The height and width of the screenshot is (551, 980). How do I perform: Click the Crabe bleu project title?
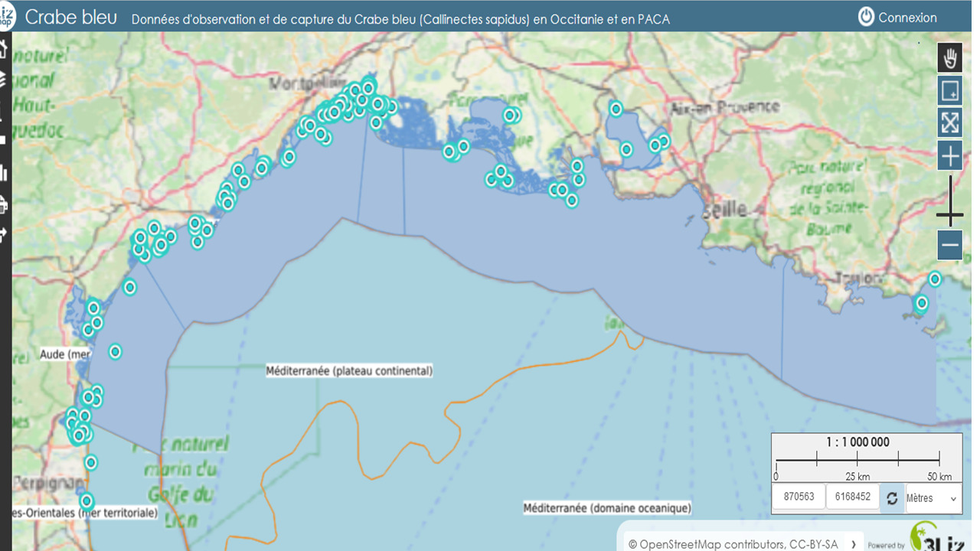[x=71, y=18]
